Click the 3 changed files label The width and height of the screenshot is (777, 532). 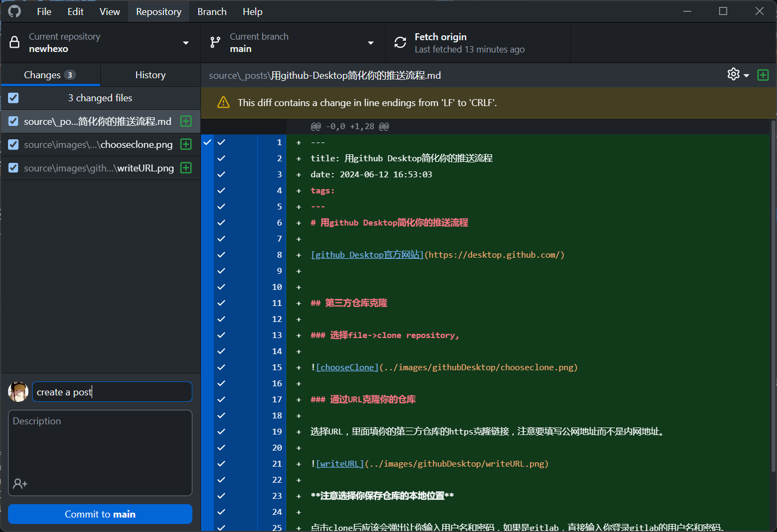(x=100, y=98)
